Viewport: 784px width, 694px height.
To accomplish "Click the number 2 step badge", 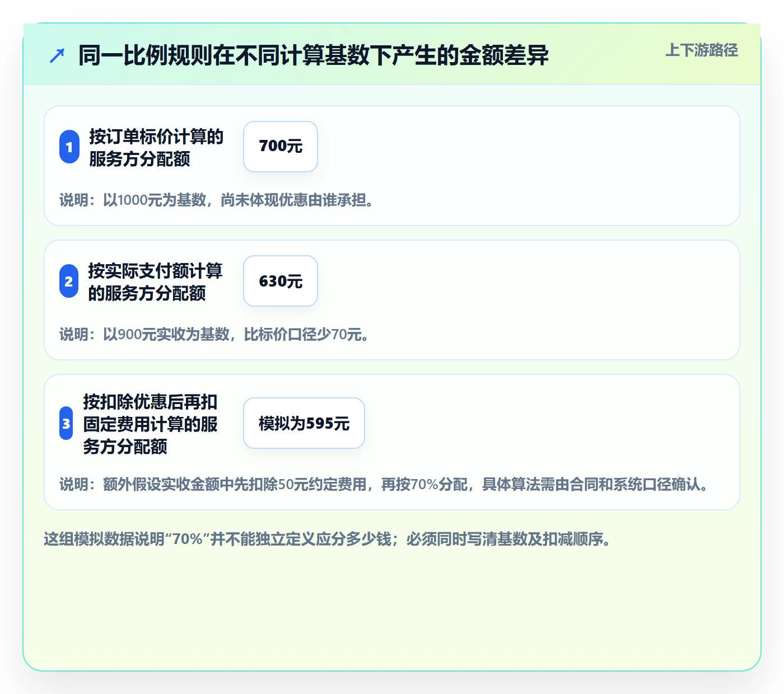I will [69, 281].
